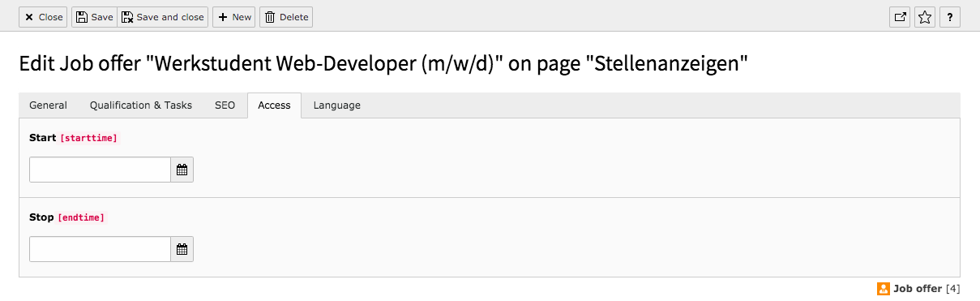Click the open-in-new-window icon
This screenshot has width=980, height=301.
[x=900, y=17]
